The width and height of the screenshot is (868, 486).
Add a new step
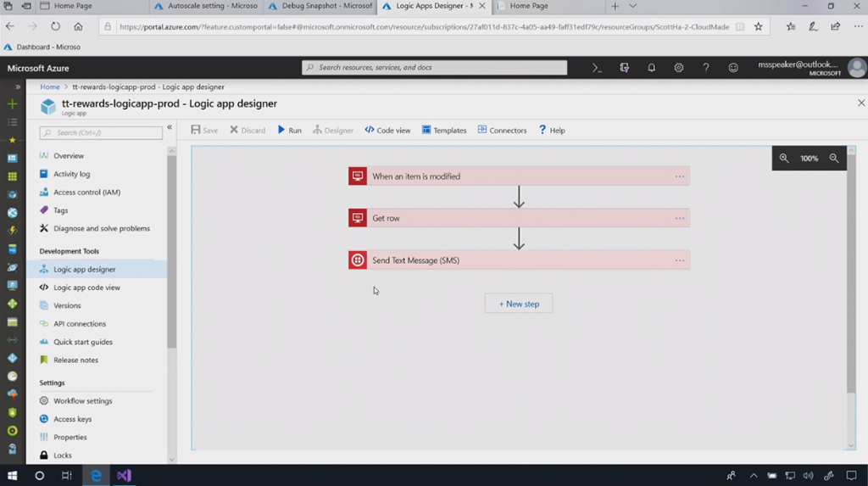pos(519,304)
